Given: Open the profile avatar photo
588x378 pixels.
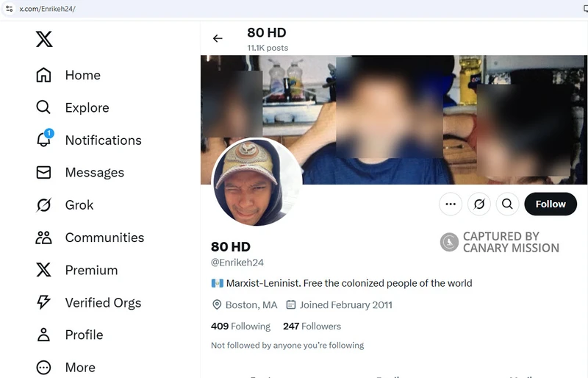Looking at the screenshot, I should coord(257,184).
